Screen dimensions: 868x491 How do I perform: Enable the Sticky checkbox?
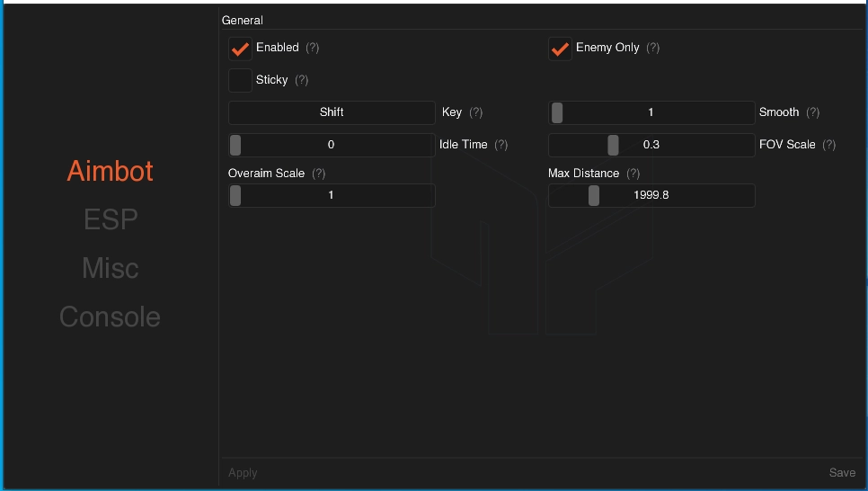tap(240, 81)
